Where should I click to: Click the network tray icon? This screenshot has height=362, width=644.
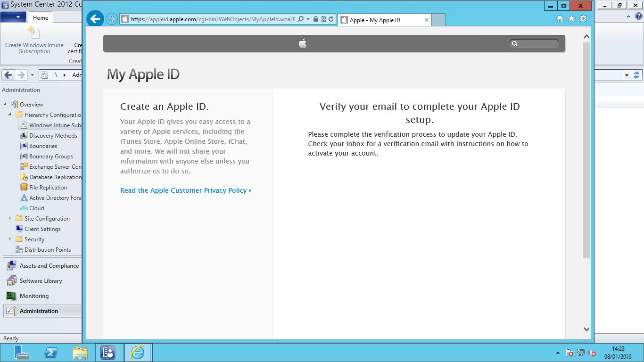[x=581, y=353]
